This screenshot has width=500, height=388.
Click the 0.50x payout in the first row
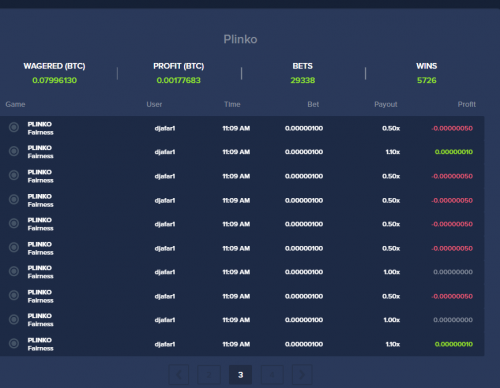(x=391, y=128)
